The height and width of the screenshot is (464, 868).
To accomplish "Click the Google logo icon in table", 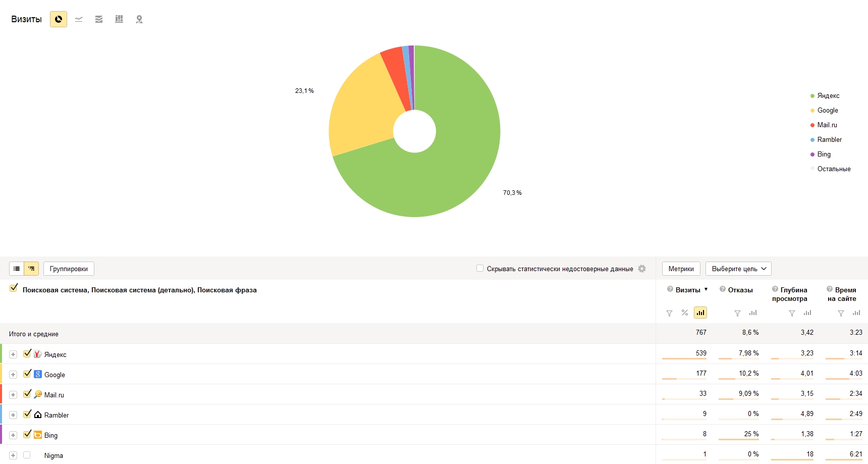I will point(38,374).
